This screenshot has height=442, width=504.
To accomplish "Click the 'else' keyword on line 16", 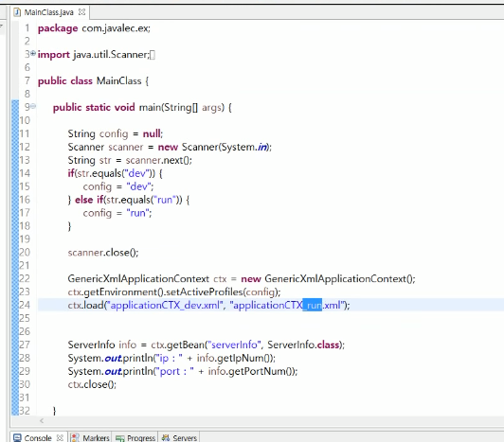I will 84,200.
